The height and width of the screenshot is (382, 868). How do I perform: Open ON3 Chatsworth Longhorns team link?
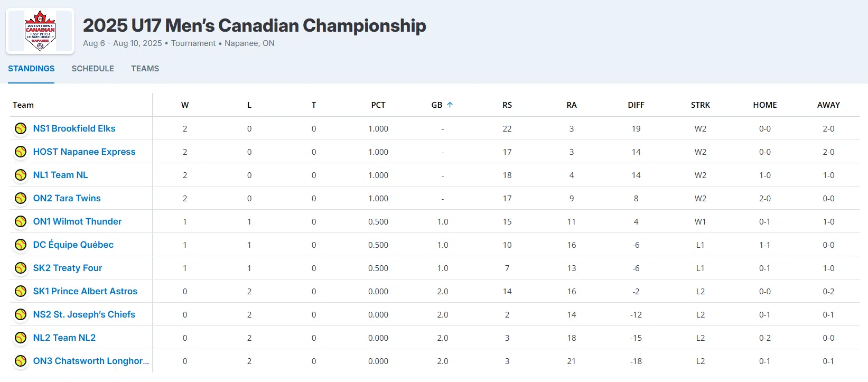tap(91, 361)
